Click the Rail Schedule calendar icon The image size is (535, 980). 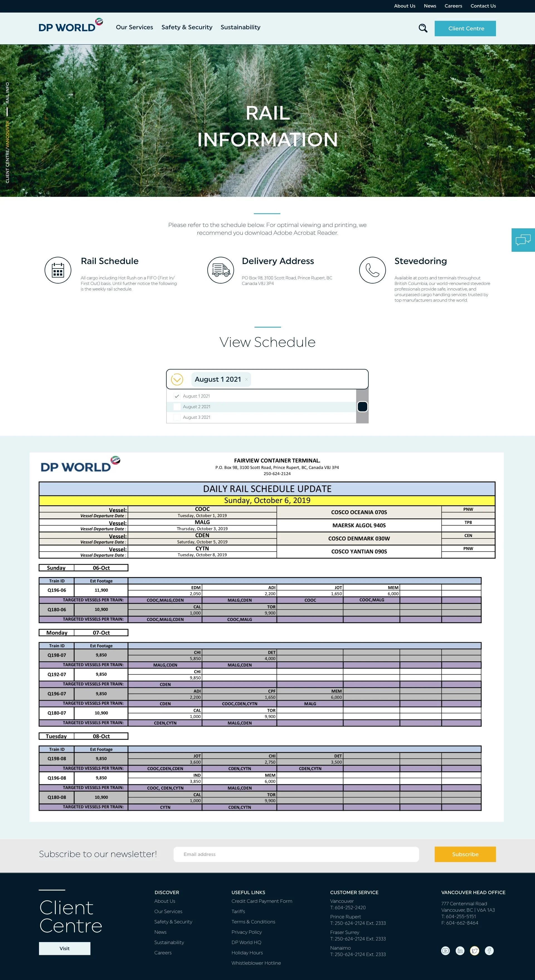58,270
